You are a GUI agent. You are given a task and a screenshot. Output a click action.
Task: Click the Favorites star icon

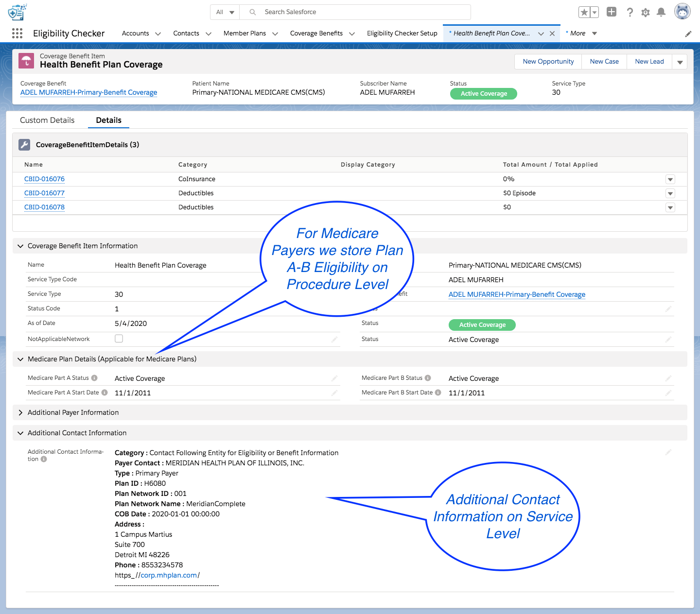tap(584, 12)
